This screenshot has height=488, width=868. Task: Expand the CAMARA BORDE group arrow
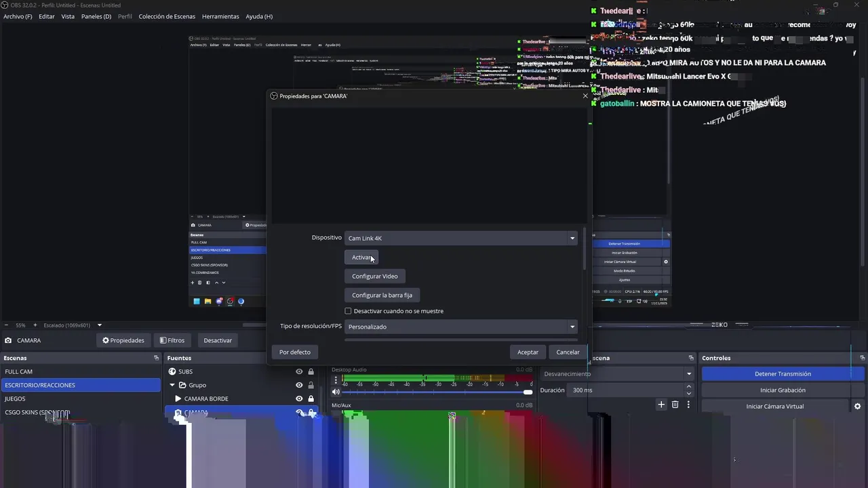pos(178,399)
